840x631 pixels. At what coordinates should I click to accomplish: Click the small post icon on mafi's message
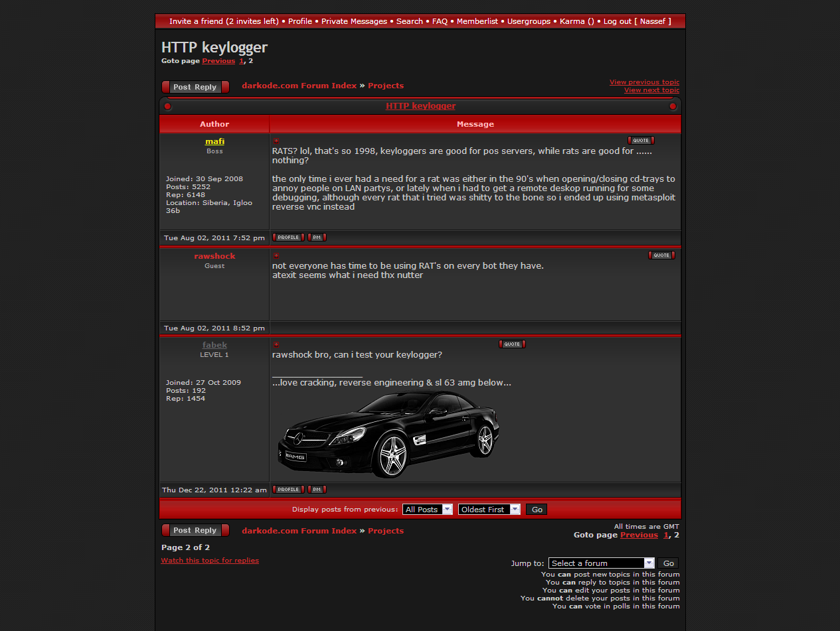(x=276, y=141)
